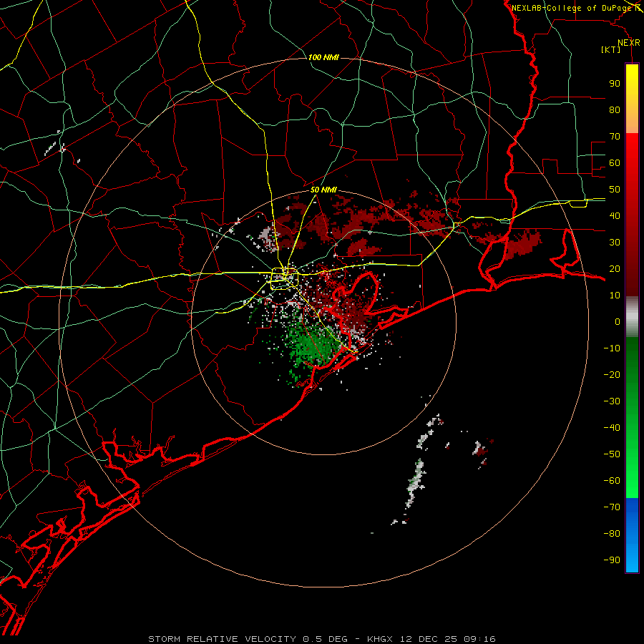Click the -80 value on velocity scale
This screenshot has height=644, width=644.
(612, 534)
